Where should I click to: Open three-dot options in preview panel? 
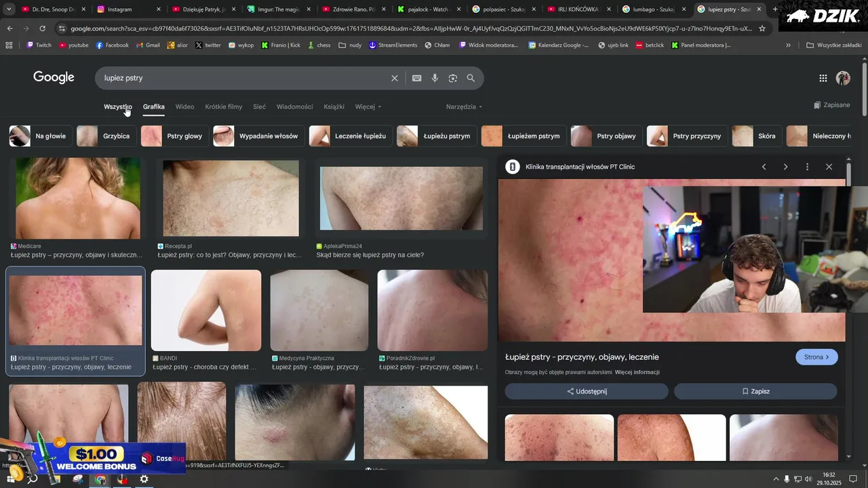tap(807, 167)
